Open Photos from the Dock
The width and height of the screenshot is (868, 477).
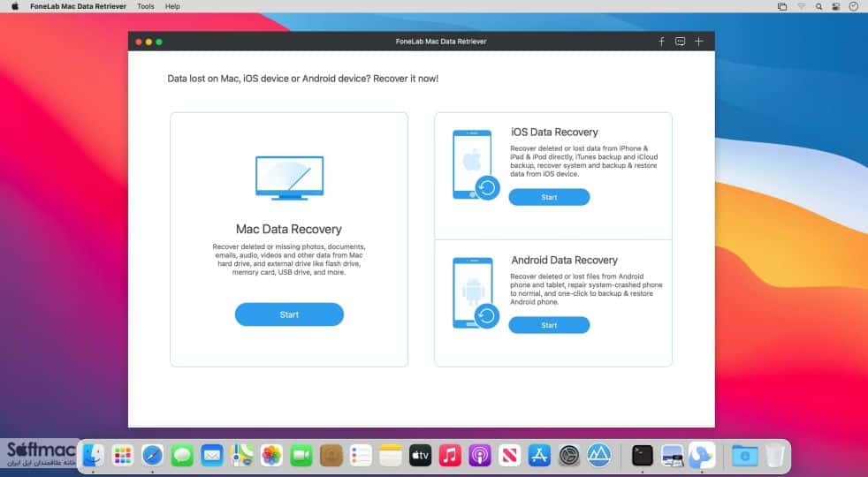[x=271, y=456]
